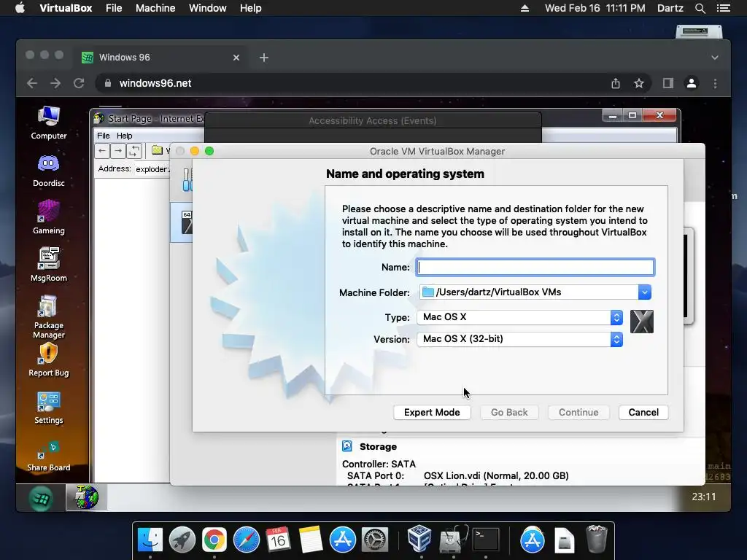Screen dimensions: 747x560
Task: Reload the windows96.net page
Action: coord(79,83)
